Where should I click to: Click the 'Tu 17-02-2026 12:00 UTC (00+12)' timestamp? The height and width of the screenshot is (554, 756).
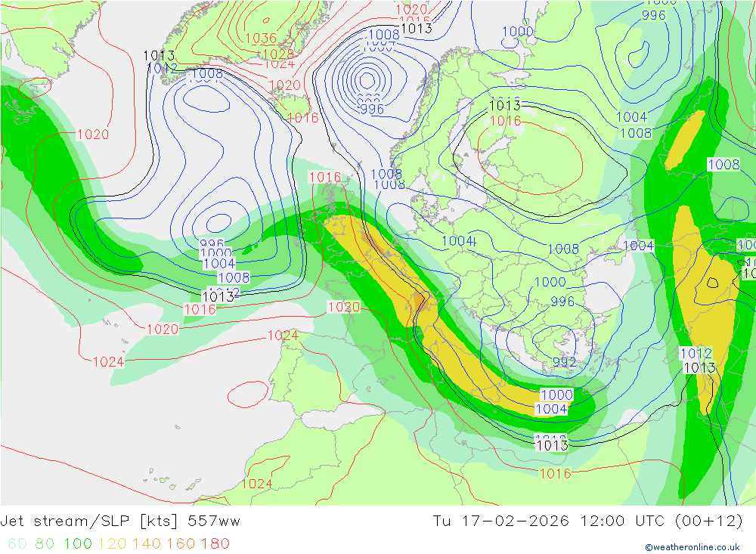587,522
